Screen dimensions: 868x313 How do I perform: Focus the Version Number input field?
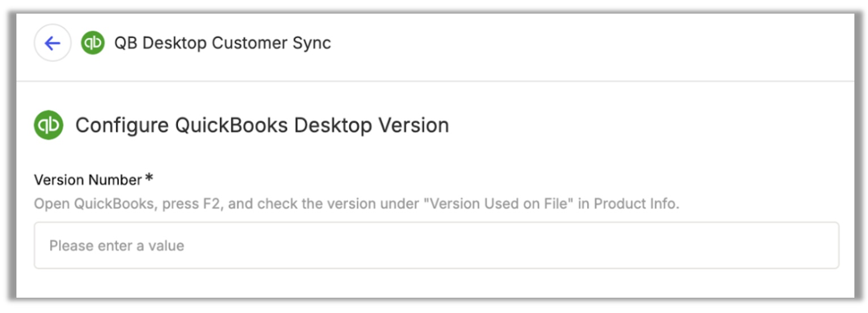pos(436,246)
